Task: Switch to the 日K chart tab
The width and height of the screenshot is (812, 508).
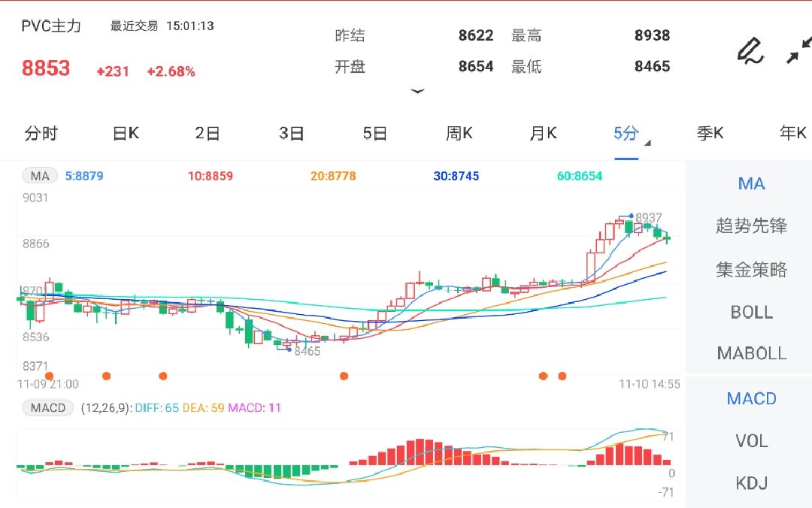Action: click(126, 134)
